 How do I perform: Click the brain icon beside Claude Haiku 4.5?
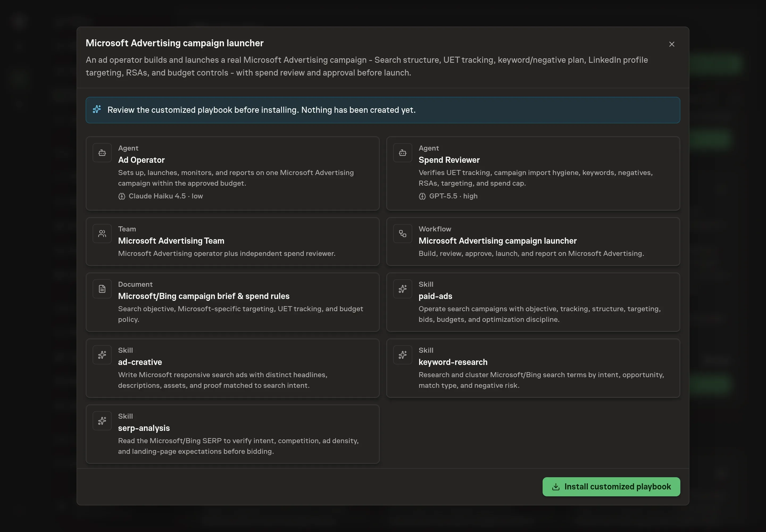pyautogui.click(x=122, y=196)
